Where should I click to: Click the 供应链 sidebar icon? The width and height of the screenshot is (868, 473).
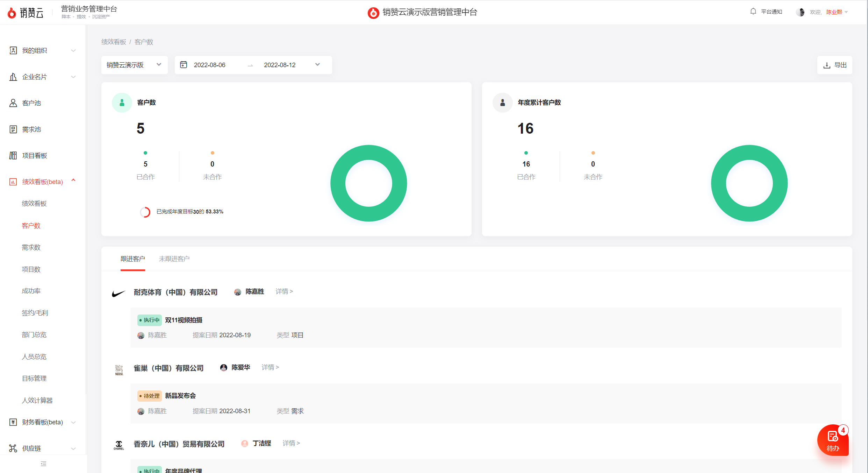(13, 448)
